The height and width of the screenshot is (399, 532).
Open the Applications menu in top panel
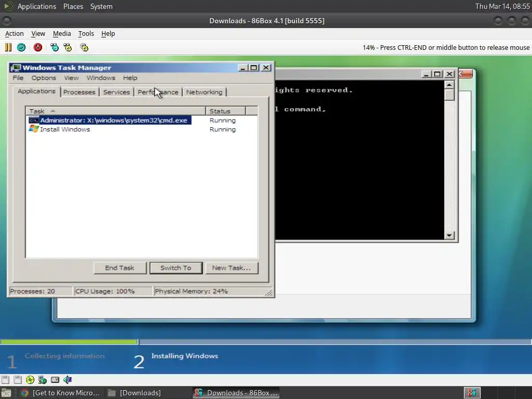pos(37,6)
